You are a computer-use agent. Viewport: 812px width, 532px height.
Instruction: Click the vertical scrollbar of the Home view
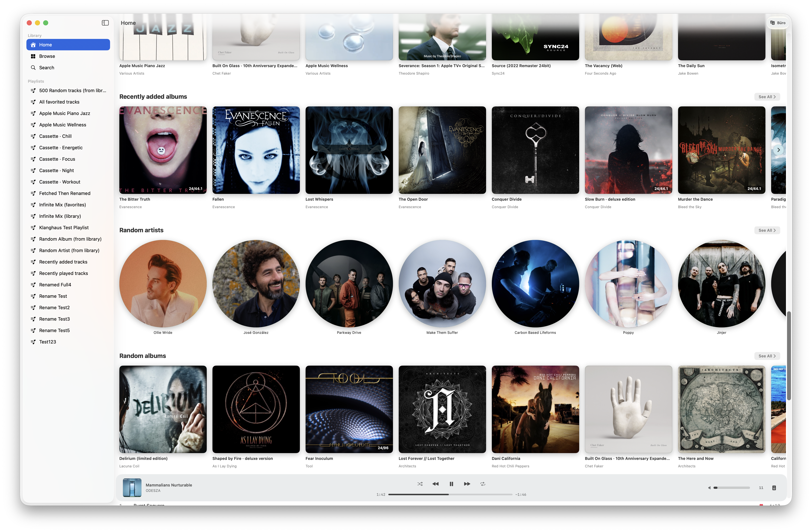click(789, 355)
